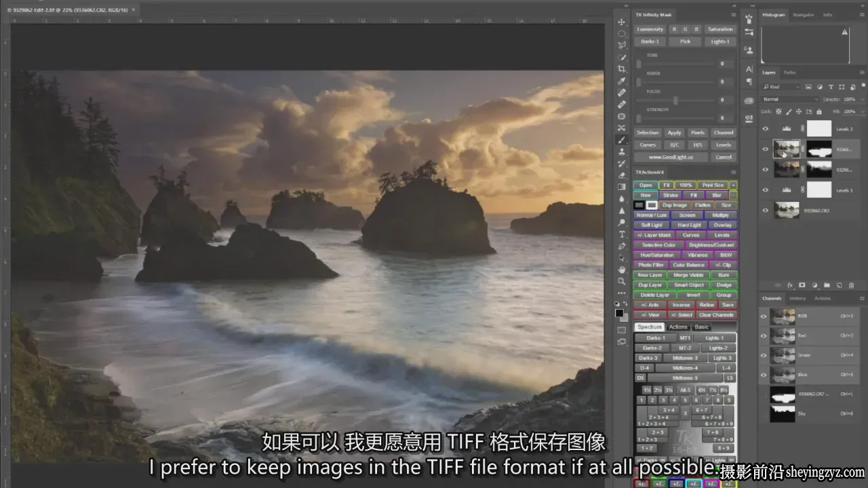The width and height of the screenshot is (868, 488).
Task: Click the layer effects fx icon
Action: (790, 285)
